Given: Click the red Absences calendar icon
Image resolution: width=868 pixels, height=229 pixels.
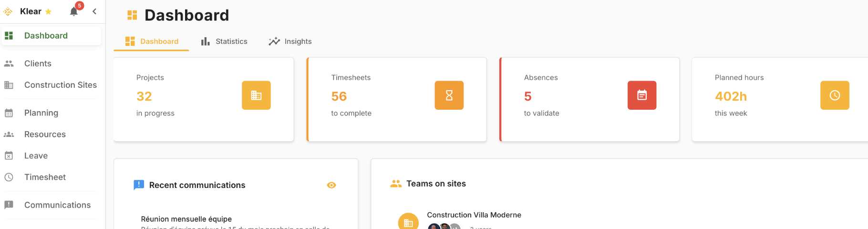Looking at the screenshot, I should click(x=641, y=95).
